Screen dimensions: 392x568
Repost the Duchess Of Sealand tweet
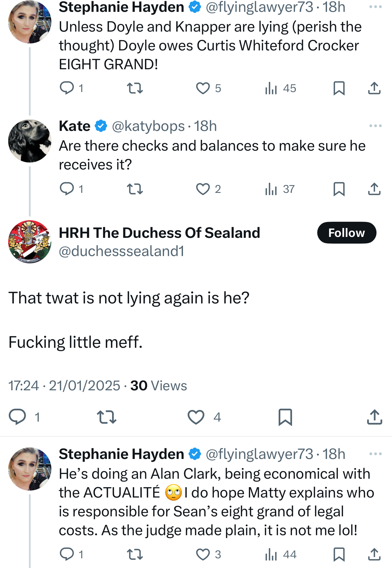(x=106, y=417)
